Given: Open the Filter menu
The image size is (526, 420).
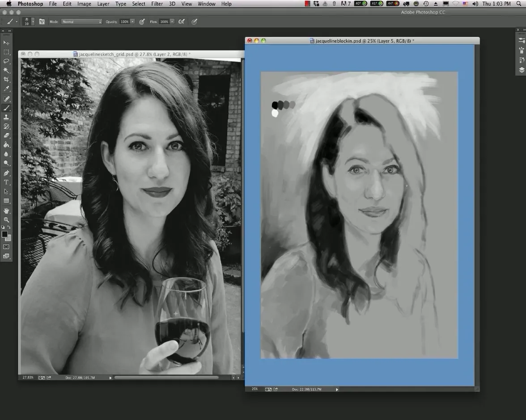Looking at the screenshot, I should 157,4.
